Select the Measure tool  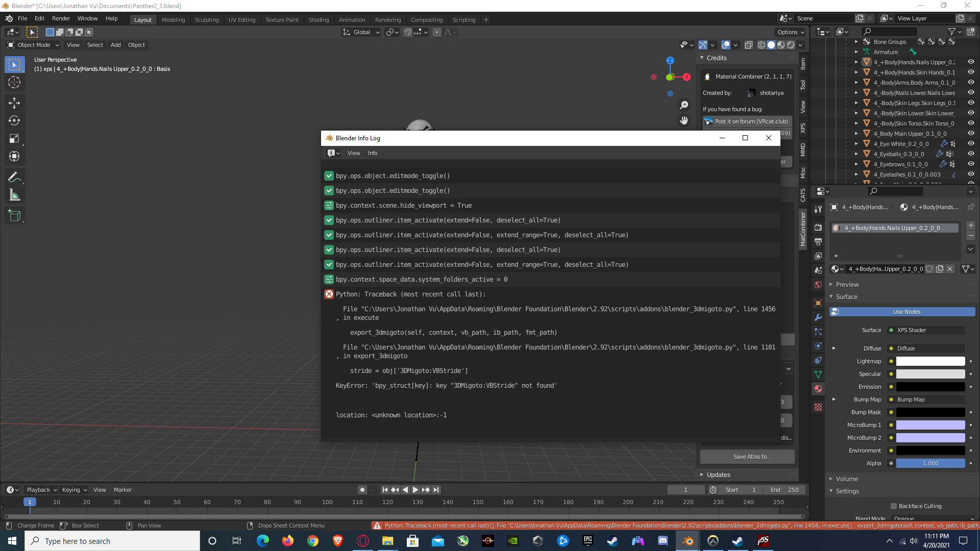click(14, 195)
